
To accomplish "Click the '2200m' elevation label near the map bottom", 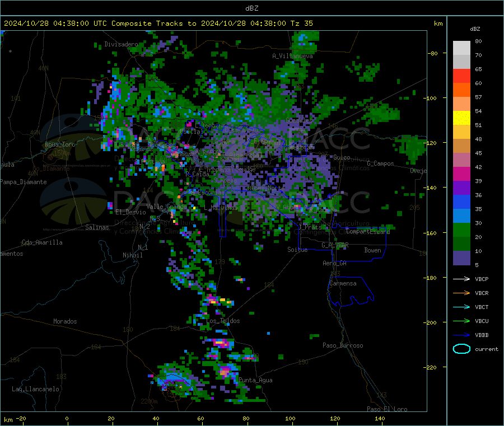I will click(149, 401).
